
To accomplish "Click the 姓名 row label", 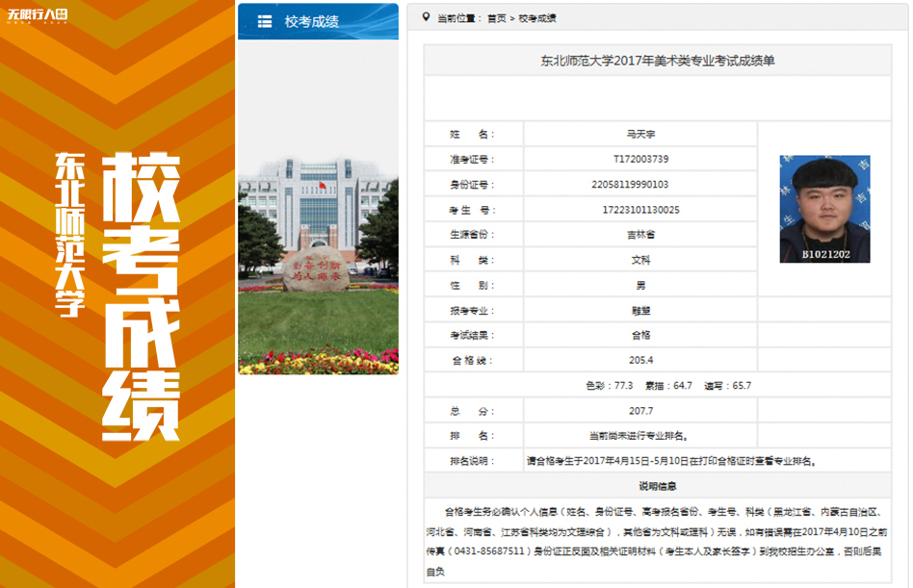I will [472, 135].
